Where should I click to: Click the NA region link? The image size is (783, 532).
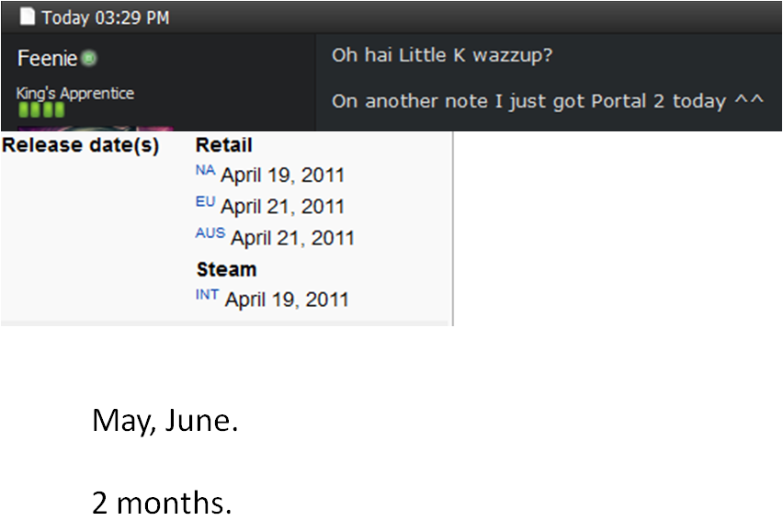pyautogui.click(x=205, y=170)
